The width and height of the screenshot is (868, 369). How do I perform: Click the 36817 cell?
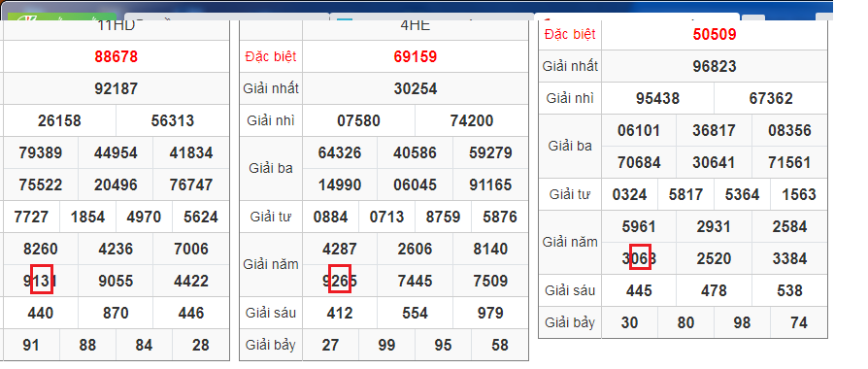tap(714, 131)
